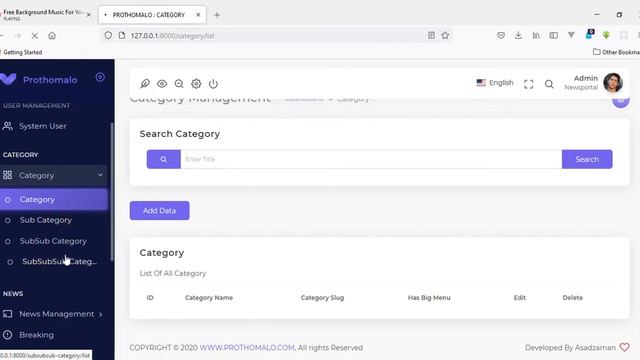640x360 pixels.
Task: Open English language selector
Action: coord(495,82)
